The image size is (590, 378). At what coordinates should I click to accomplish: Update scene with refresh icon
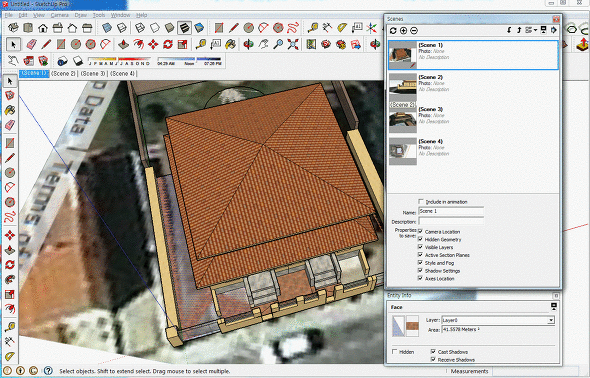click(x=393, y=30)
